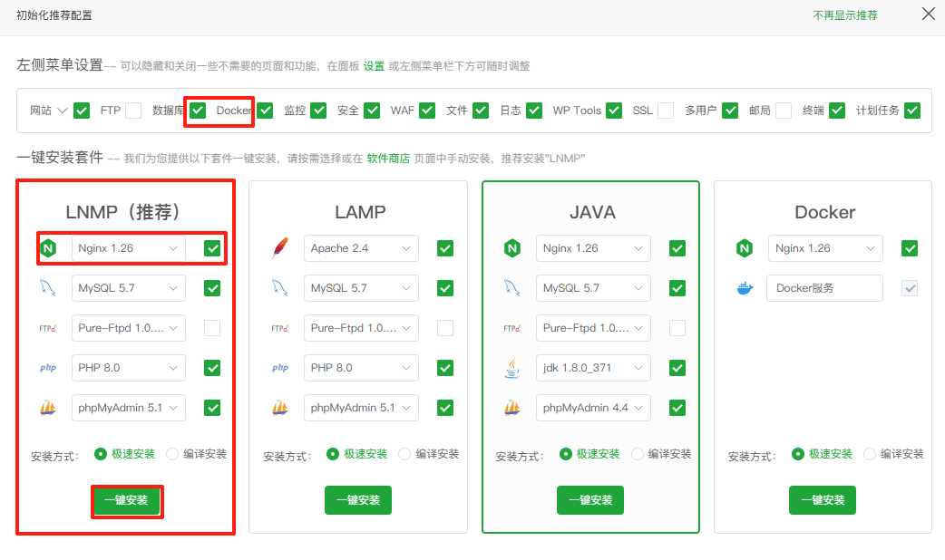
Task: Uncheck the 日志 menu checkbox
Action: 534,111
